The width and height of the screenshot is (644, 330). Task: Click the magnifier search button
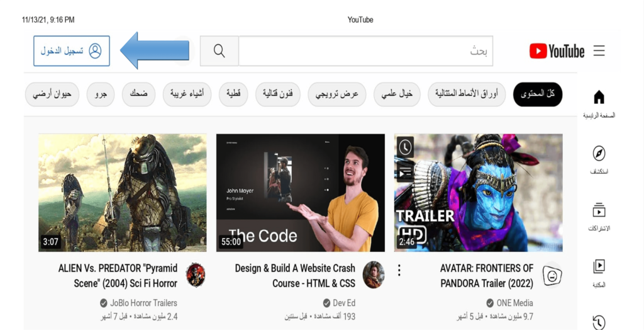pos(219,51)
